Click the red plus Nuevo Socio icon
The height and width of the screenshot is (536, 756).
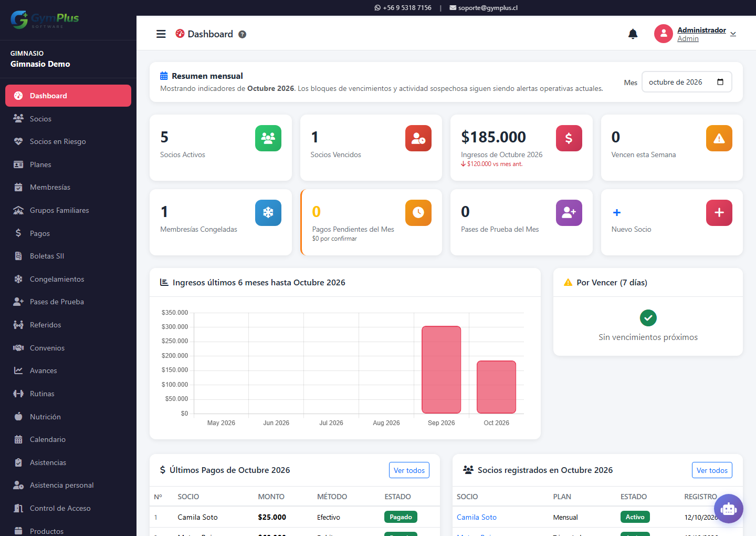point(719,213)
